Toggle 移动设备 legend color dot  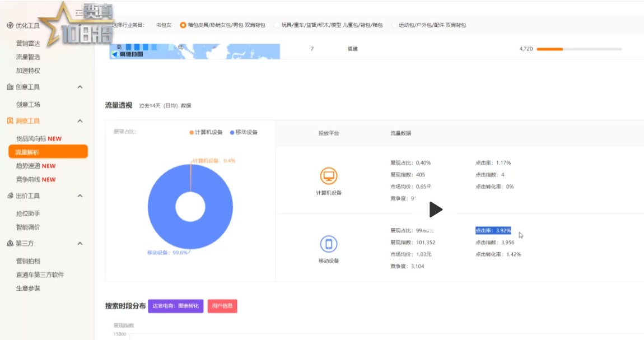click(x=232, y=133)
